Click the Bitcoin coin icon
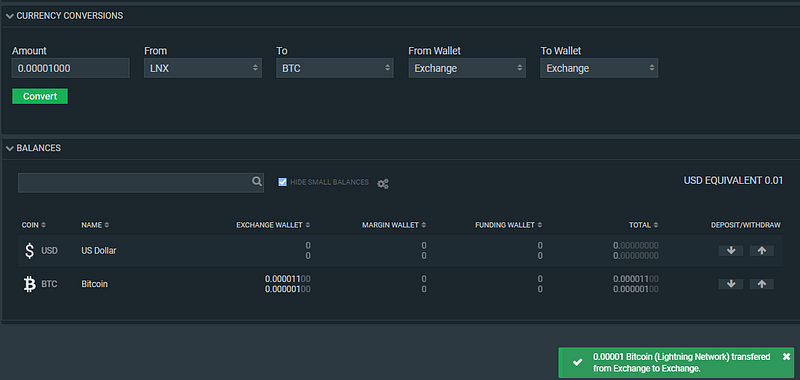Screen dimensions: 800x380 30,284
